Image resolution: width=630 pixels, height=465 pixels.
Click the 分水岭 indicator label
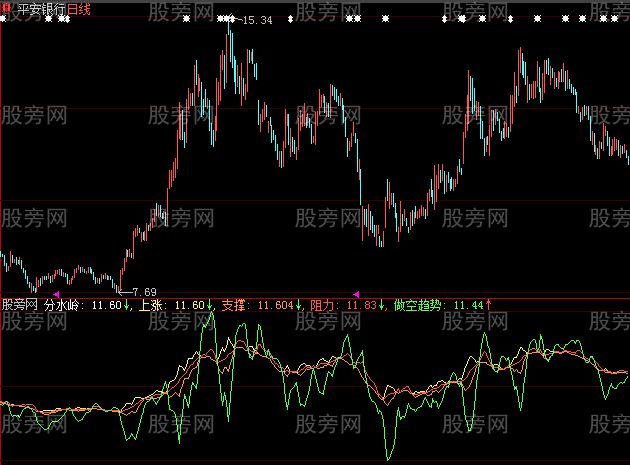[66, 305]
